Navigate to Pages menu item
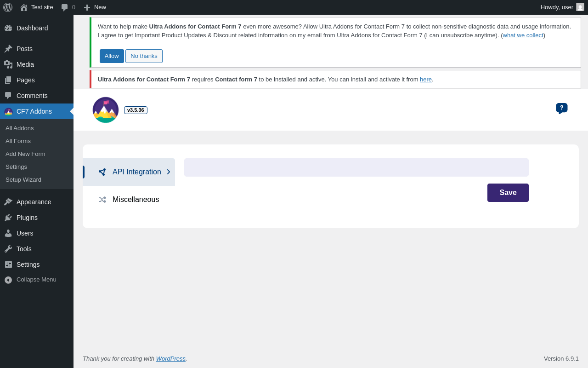The height and width of the screenshot is (368, 588). pos(26,80)
